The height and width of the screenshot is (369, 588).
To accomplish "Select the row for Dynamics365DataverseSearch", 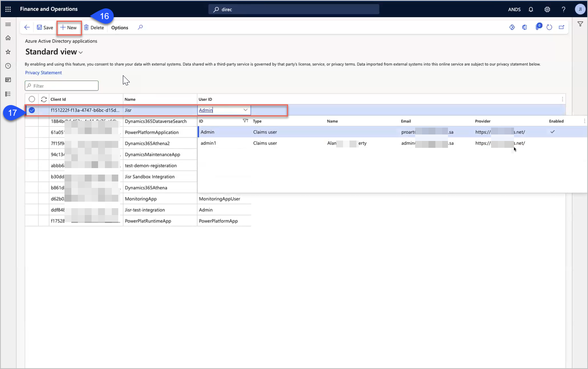I will 155,121.
